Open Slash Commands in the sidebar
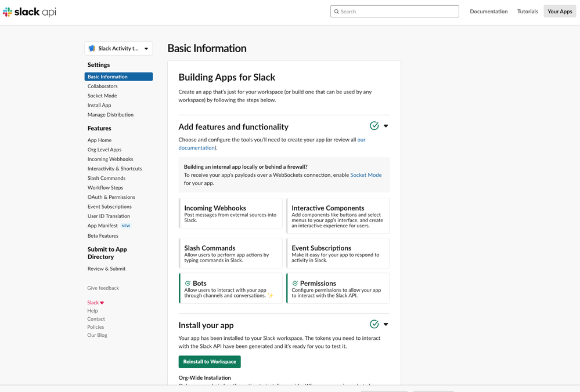580x392 pixels. [106, 178]
